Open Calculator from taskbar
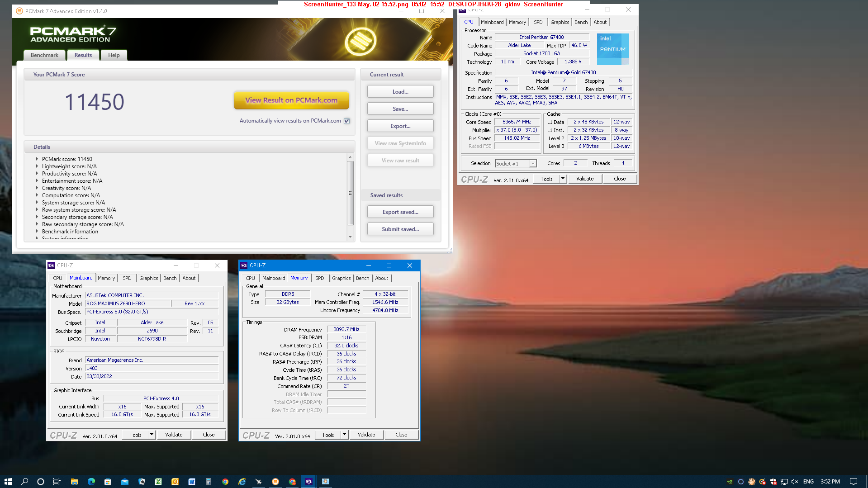 (209, 482)
